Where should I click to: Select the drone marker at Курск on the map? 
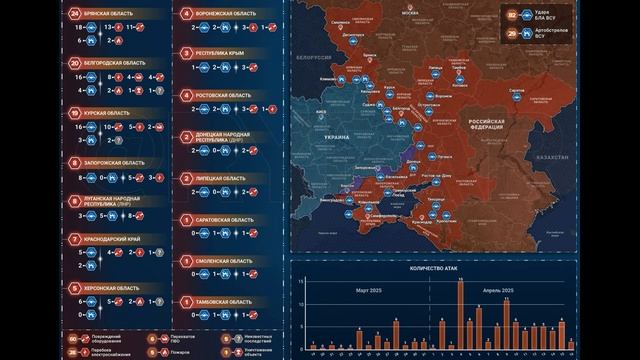coord(389,95)
